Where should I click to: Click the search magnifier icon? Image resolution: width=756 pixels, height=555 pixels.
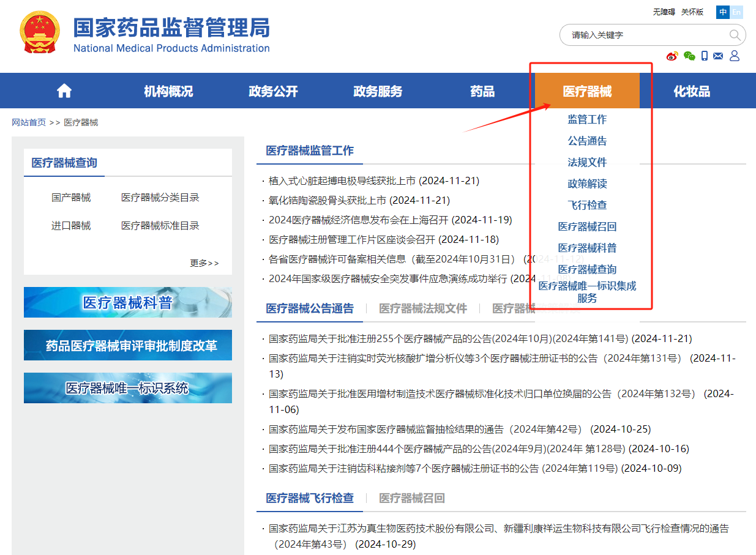pos(735,35)
